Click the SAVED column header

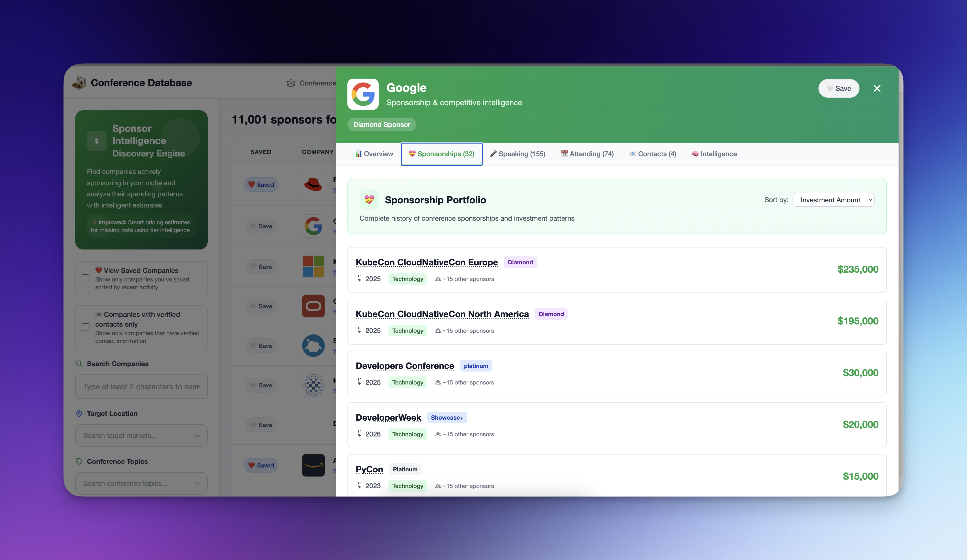click(261, 152)
